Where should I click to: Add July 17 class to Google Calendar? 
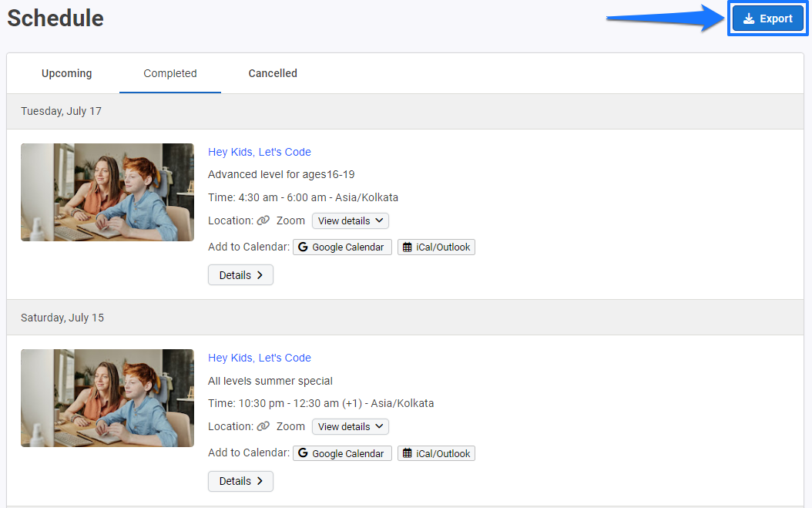pos(342,247)
